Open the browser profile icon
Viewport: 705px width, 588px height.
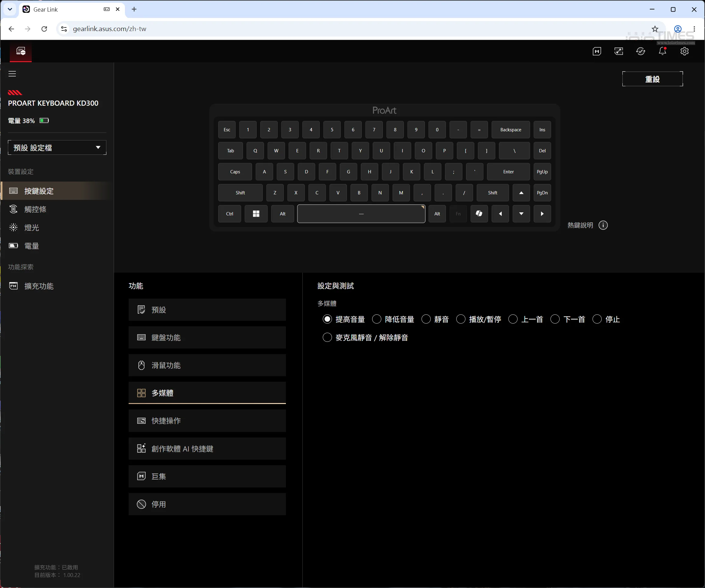click(x=678, y=29)
